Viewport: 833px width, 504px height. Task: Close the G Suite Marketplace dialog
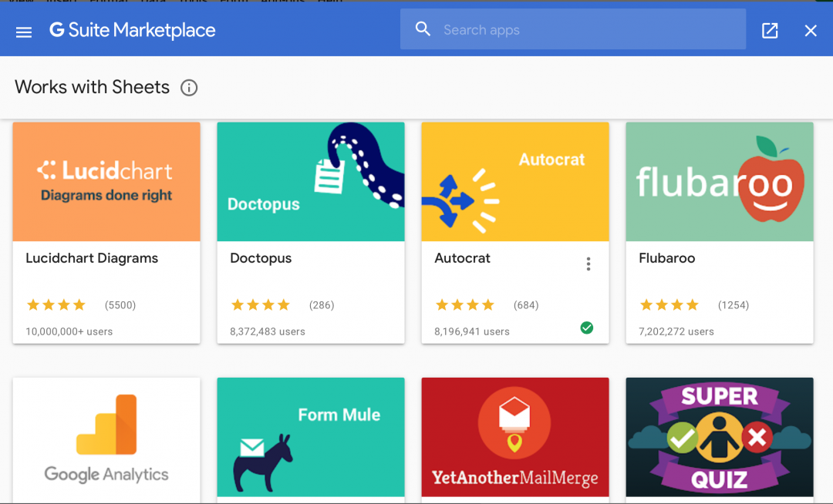point(811,31)
